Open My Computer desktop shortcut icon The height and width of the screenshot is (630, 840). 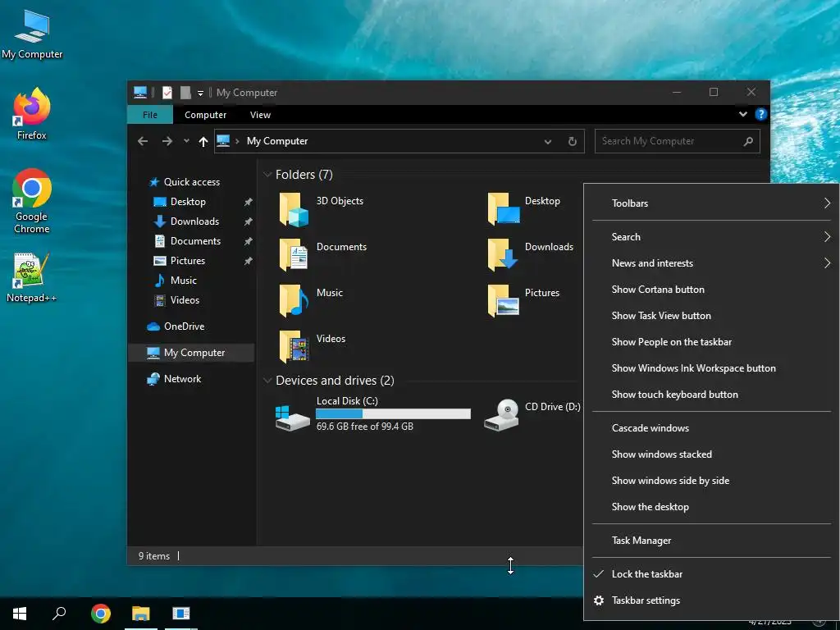[x=32, y=34]
